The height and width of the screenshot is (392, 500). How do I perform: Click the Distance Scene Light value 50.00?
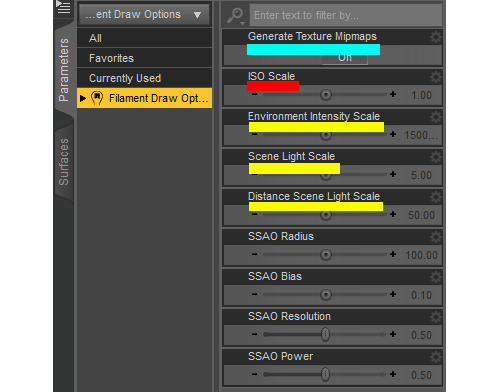click(421, 215)
